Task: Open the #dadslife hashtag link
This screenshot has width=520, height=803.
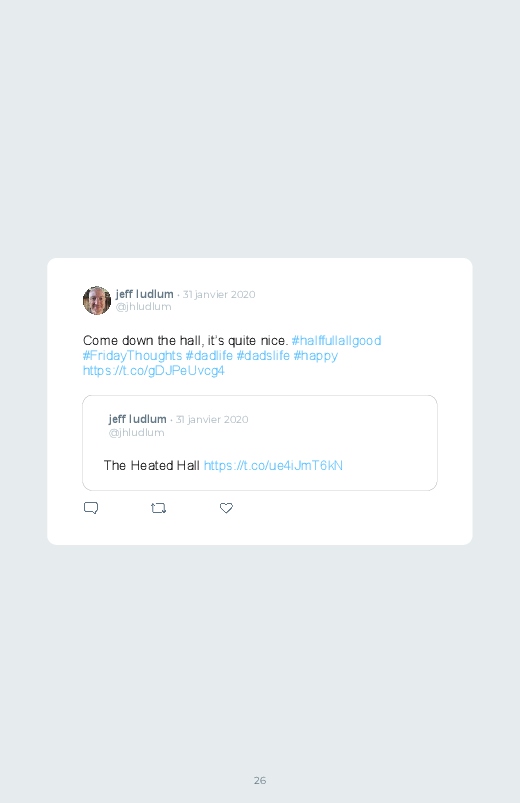Action: pos(263,355)
